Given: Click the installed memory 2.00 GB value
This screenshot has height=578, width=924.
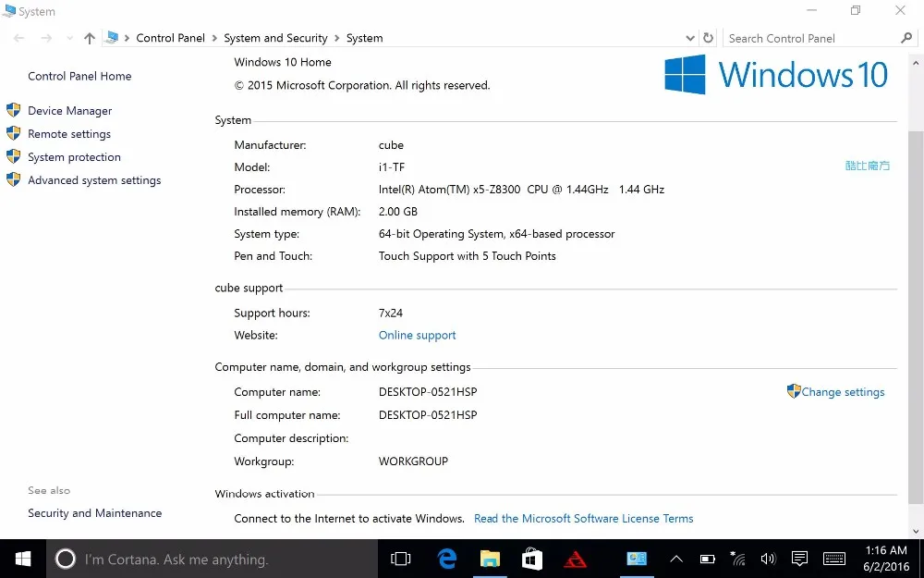Looking at the screenshot, I should (x=397, y=212).
